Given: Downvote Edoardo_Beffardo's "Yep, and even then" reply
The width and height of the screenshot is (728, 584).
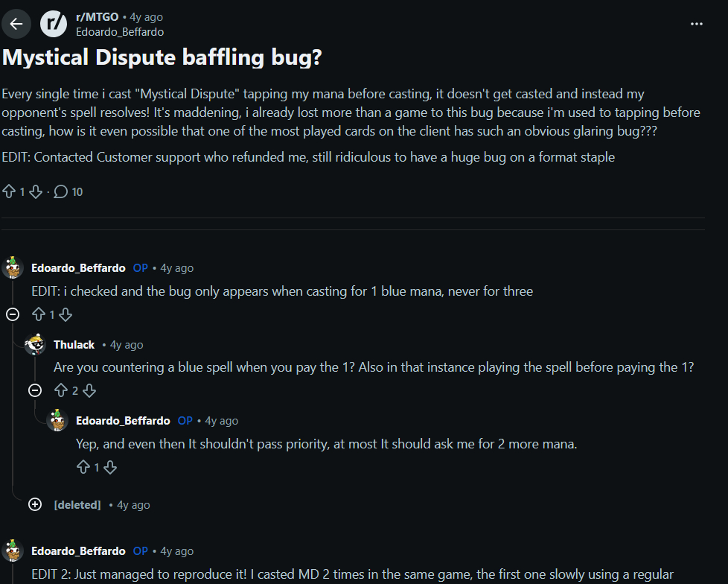Looking at the screenshot, I should tap(110, 468).
